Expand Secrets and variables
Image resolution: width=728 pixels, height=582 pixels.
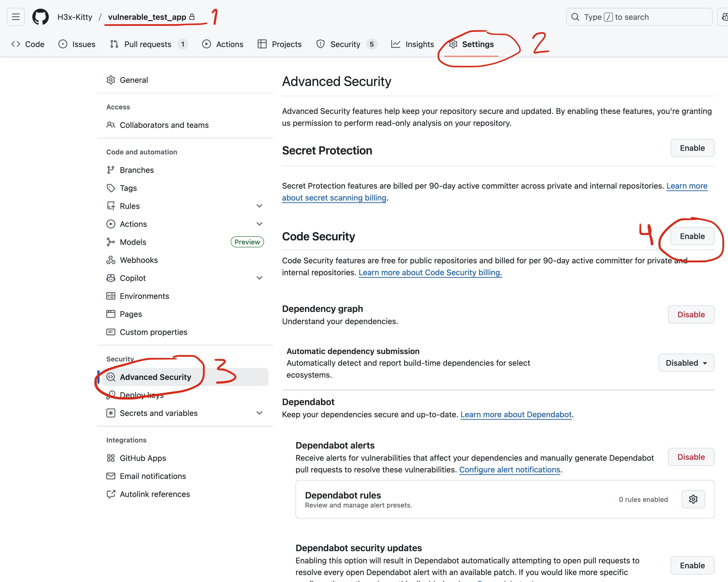pyautogui.click(x=259, y=413)
